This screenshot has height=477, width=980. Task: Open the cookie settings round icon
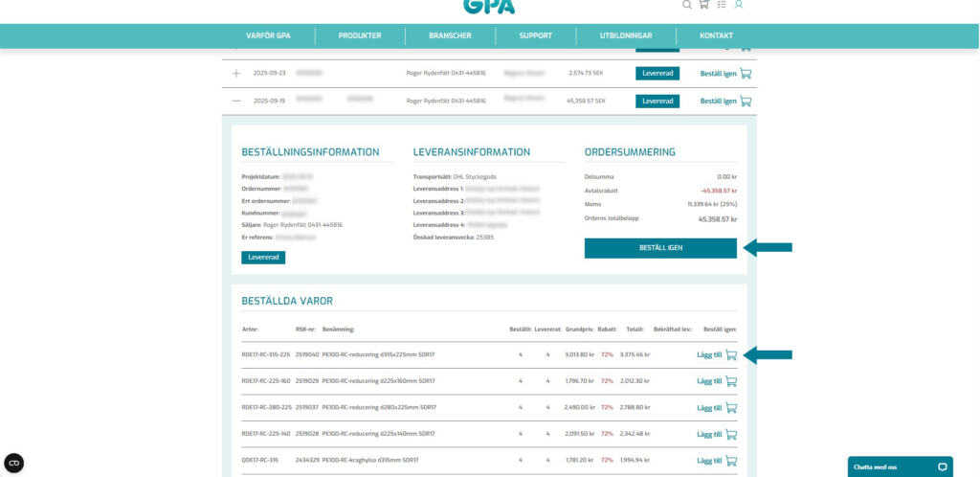click(x=14, y=463)
